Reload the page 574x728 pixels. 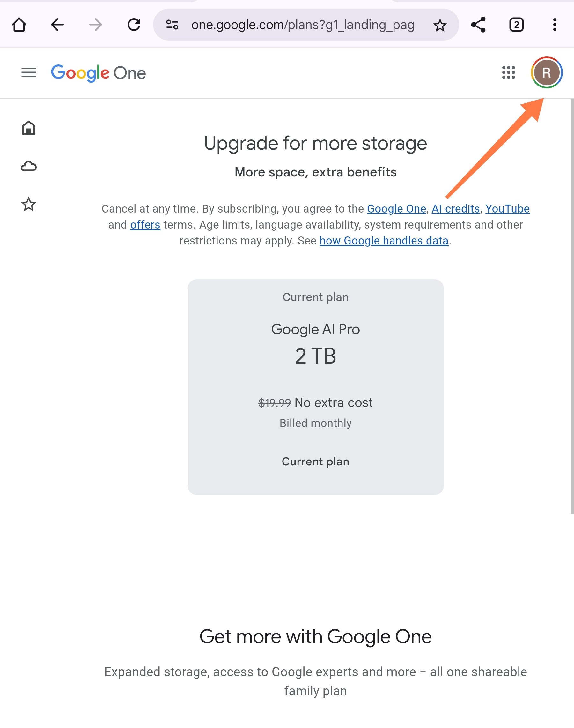[134, 25]
